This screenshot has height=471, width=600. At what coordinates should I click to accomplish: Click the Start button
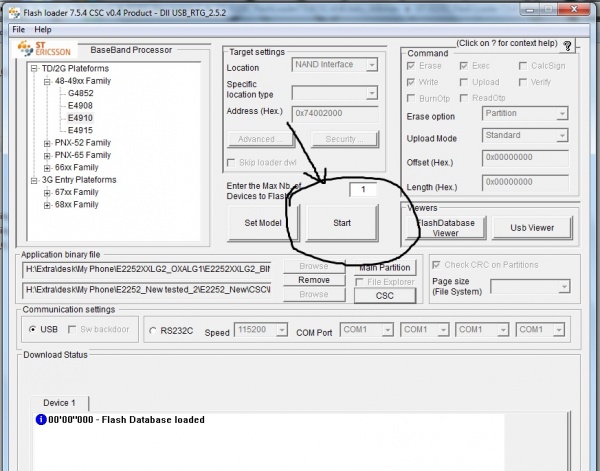coord(342,223)
